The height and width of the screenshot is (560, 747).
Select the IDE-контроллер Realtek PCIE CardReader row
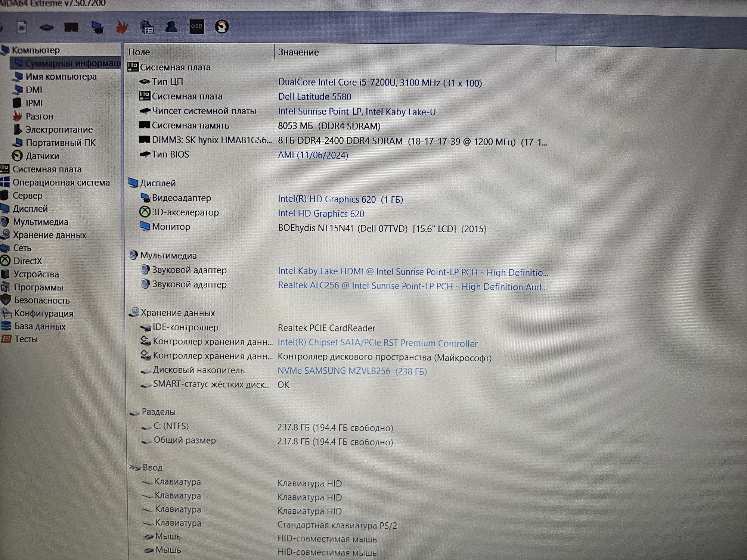click(257, 328)
